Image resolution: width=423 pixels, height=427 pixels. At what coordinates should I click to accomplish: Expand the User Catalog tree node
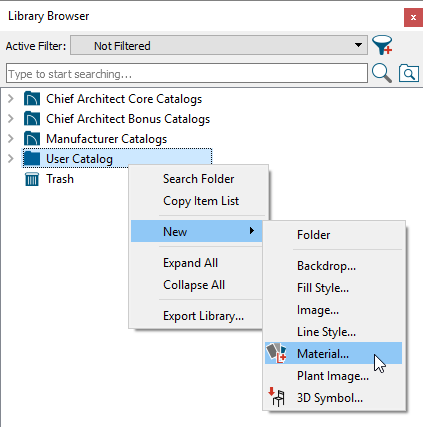pos(11,159)
